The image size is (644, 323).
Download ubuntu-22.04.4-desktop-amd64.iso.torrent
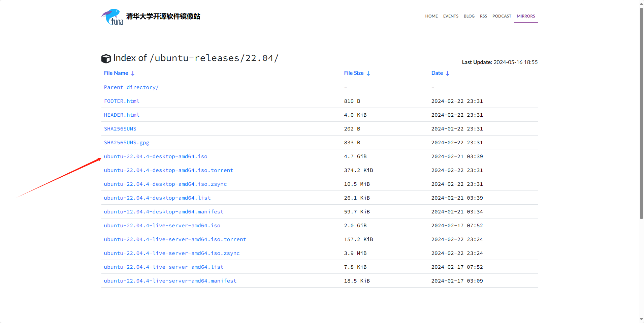pos(168,170)
